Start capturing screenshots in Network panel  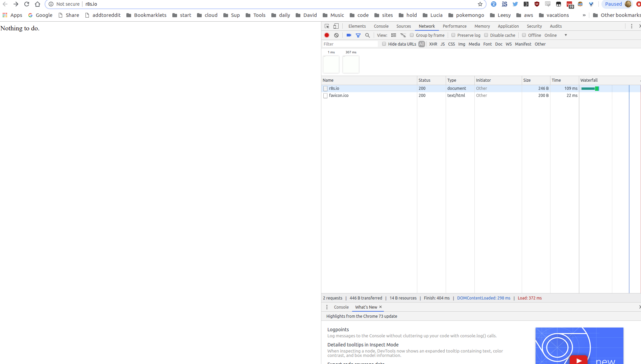click(x=348, y=35)
